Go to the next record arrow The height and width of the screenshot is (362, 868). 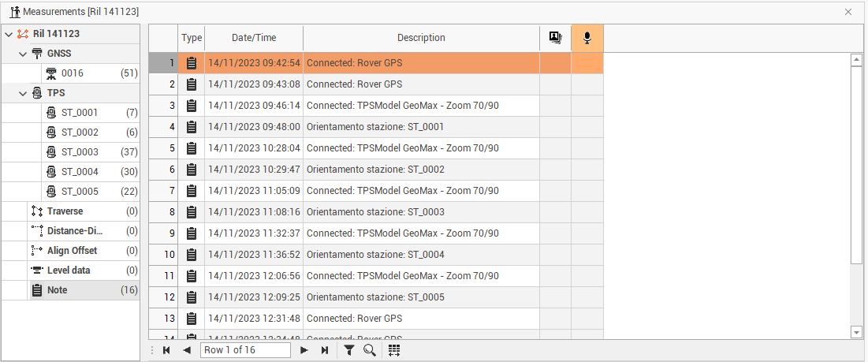tap(304, 350)
